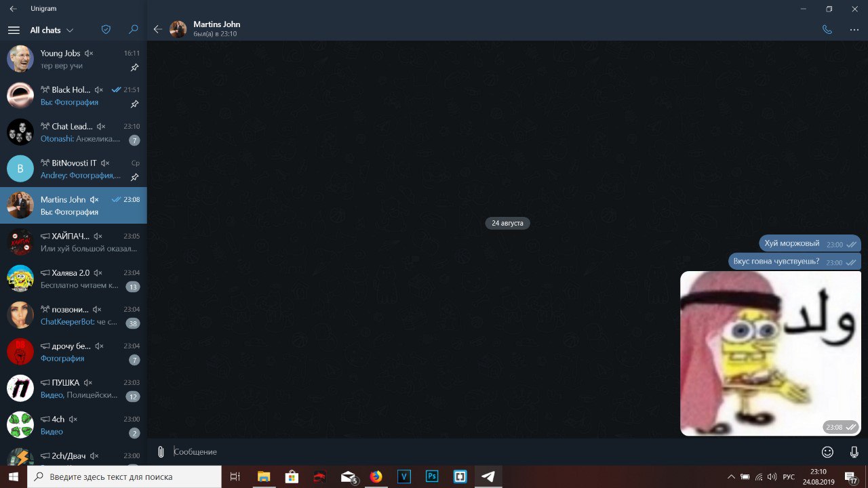868x488 pixels.
Task: Click the Telegram paper-plane taskbar icon
Action: 488,476
